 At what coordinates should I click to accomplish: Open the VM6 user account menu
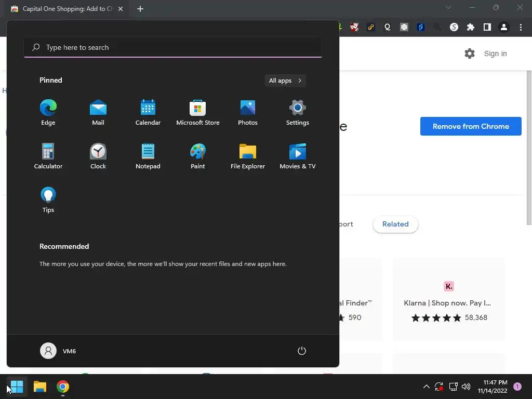[x=58, y=351]
